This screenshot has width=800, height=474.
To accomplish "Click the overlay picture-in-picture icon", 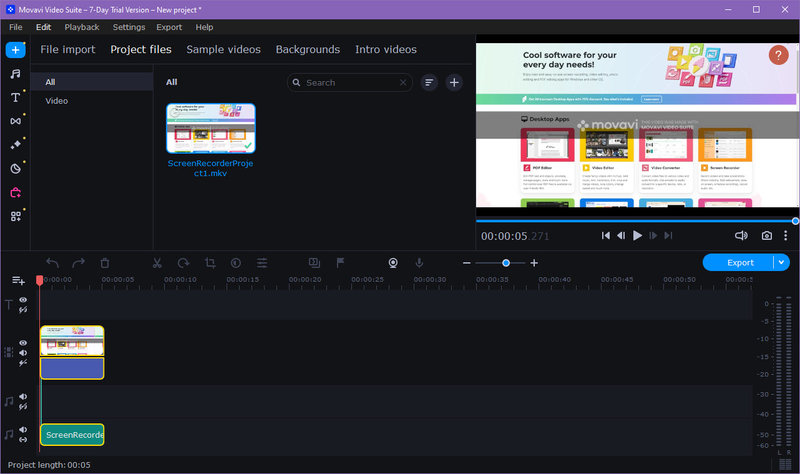I will (314, 263).
